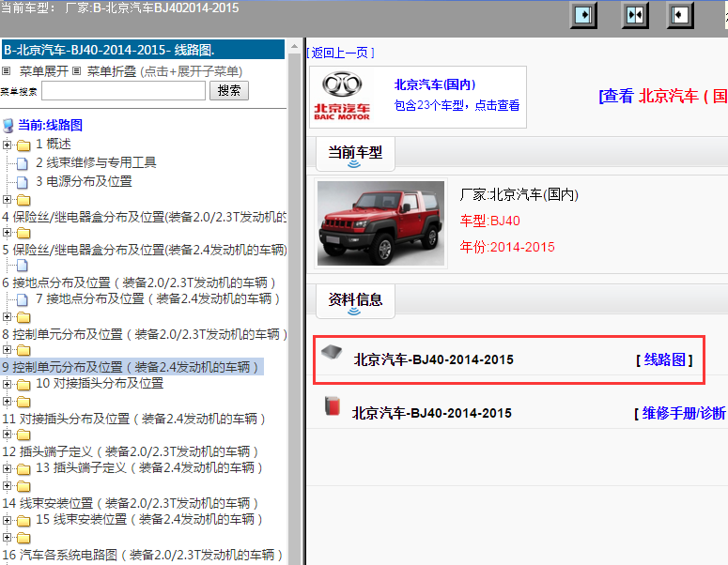The image size is (728, 565).
Task: Expand the 10 对接插头分布及位置 node
Action: click(7, 384)
